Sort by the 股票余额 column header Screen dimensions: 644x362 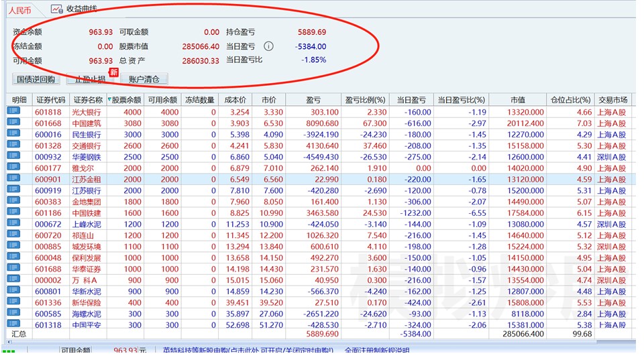(x=126, y=100)
